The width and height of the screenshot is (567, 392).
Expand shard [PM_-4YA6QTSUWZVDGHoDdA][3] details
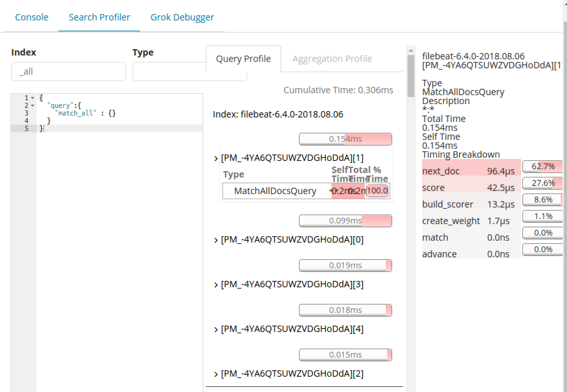tap(215, 284)
